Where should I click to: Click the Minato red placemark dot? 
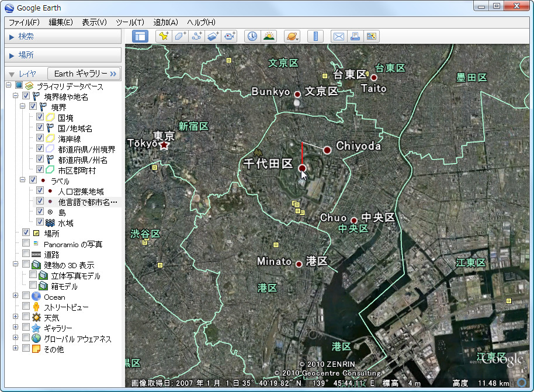[x=299, y=264]
